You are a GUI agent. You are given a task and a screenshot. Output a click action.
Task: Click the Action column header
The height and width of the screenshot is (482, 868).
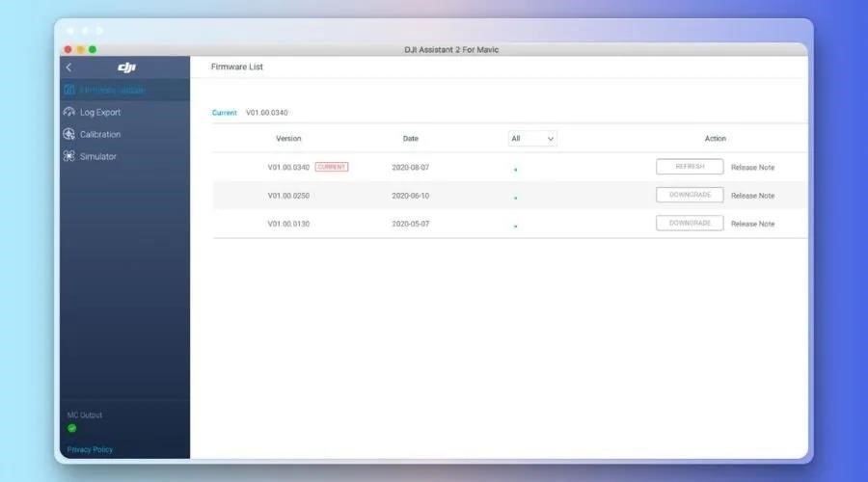point(716,139)
